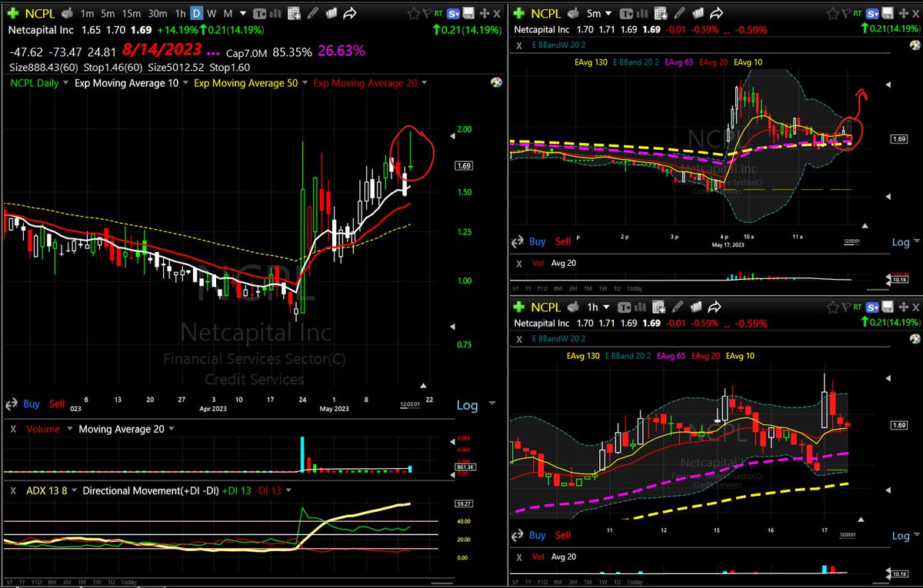Viewport: 923px width, 588px height.
Task: Click the NCPL ticker symbol on the daily chart
Action: point(40,14)
